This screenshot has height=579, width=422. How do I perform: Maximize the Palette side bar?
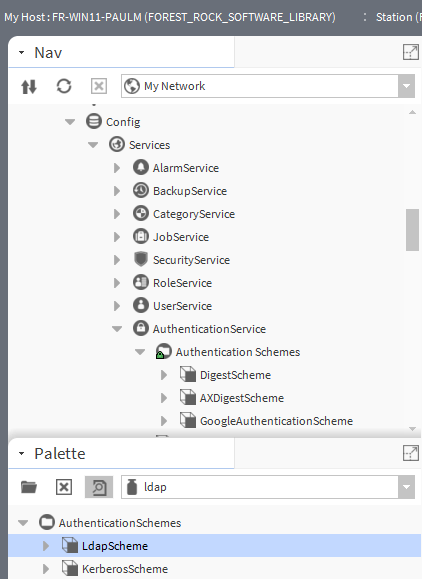tap(411, 453)
